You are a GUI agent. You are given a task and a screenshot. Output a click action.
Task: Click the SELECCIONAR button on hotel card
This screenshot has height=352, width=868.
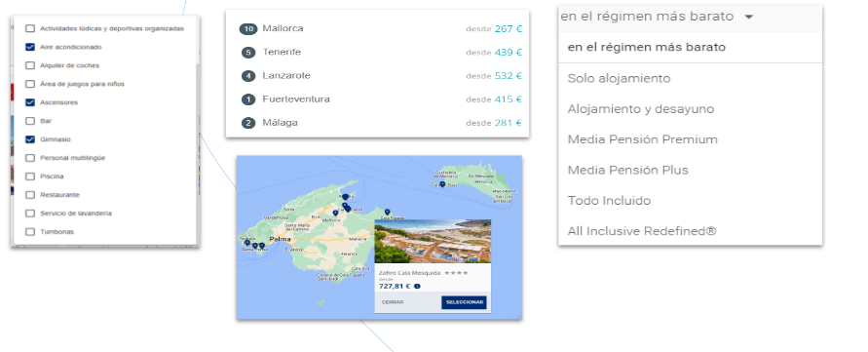[x=464, y=302]
